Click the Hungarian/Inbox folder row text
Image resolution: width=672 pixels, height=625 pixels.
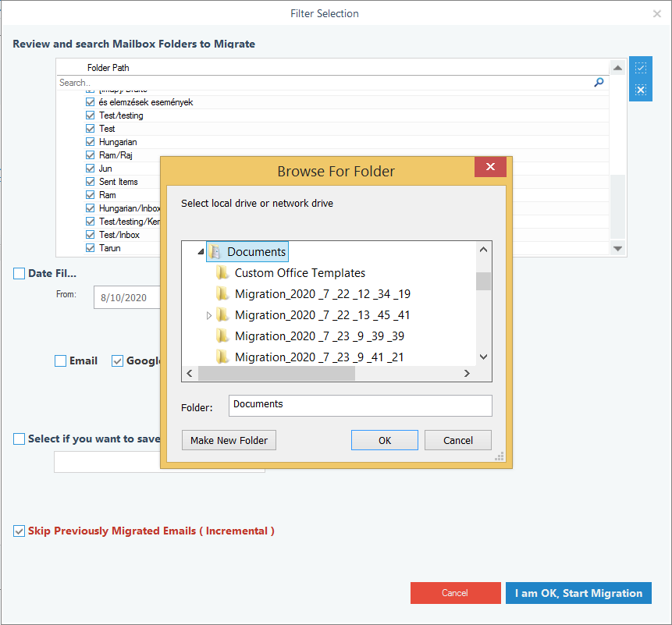click(x=130, y=208)
